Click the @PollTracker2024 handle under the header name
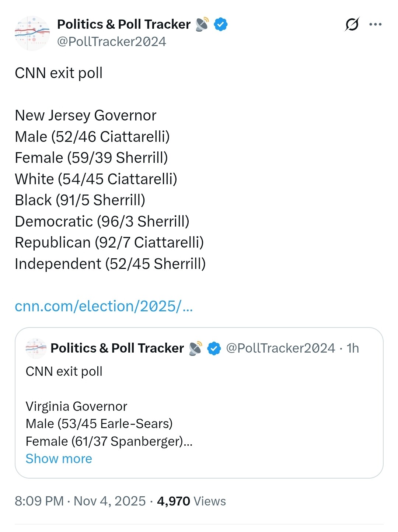The width and height of the screenshot is (398, 532). point(111,42)
